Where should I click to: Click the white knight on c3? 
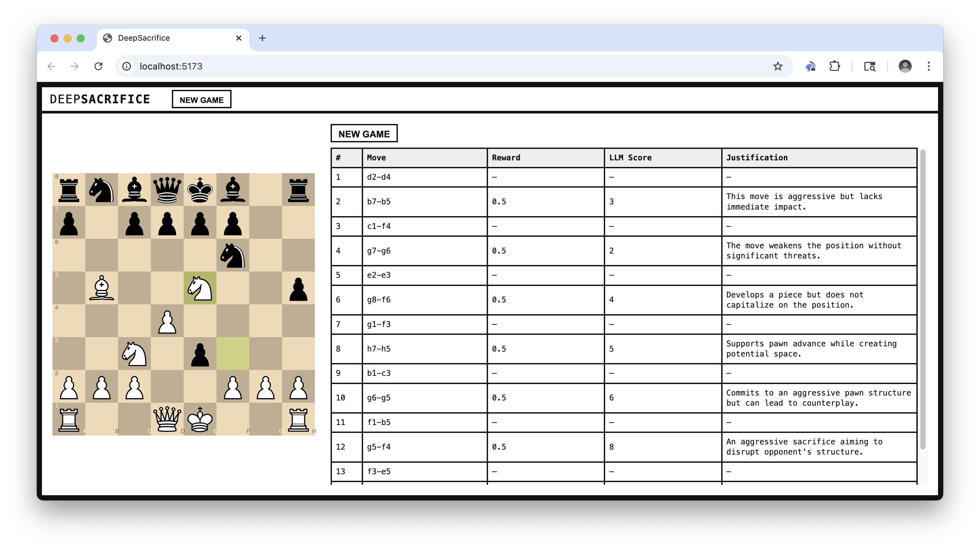[x=134, y=354]
